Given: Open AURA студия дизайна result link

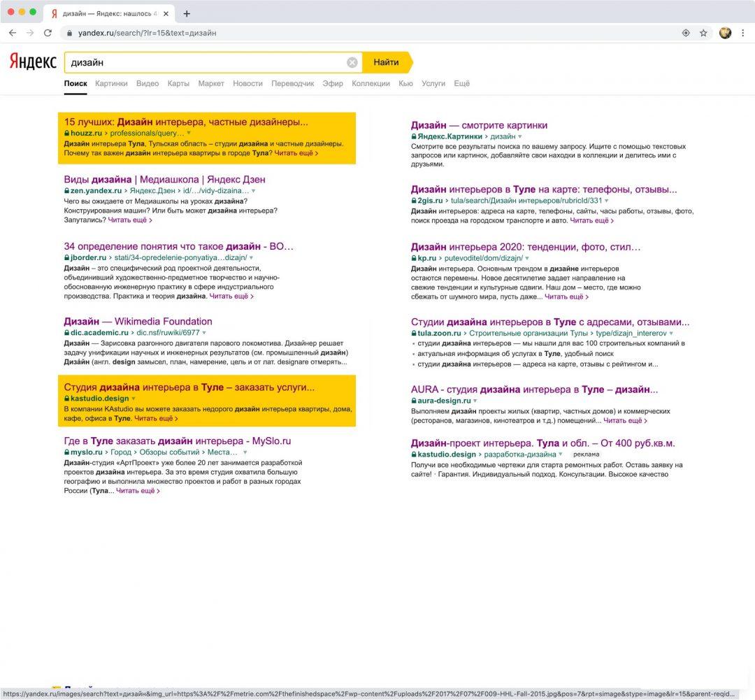Looking at the screenshot, I should tap(534, 390).
